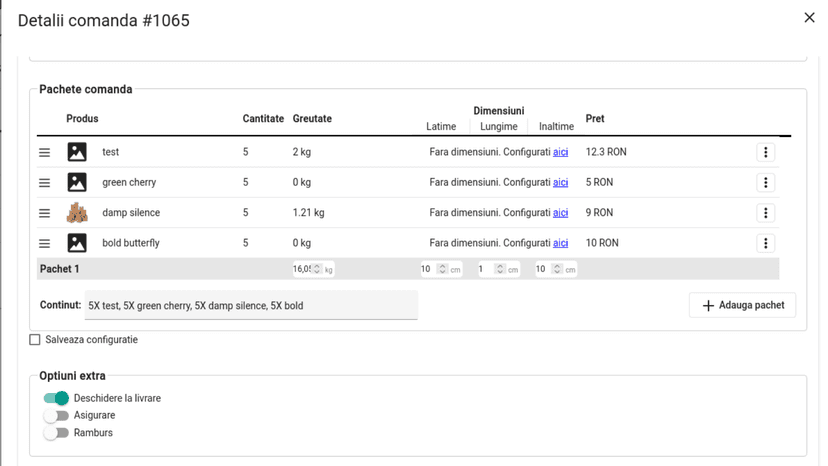The height and width of the screenshot is (466, 828).
Task: Turn on the Ramburs switch
Action: (56, 433)
